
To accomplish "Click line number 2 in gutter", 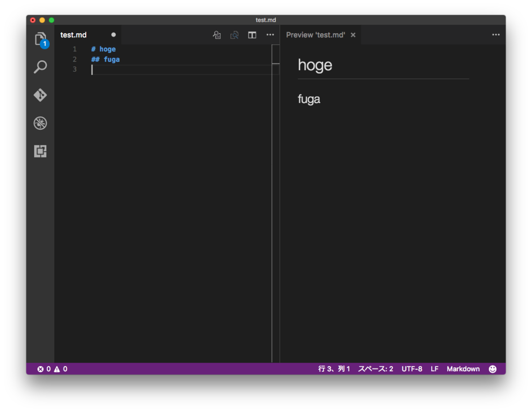I will pos(75,59).
